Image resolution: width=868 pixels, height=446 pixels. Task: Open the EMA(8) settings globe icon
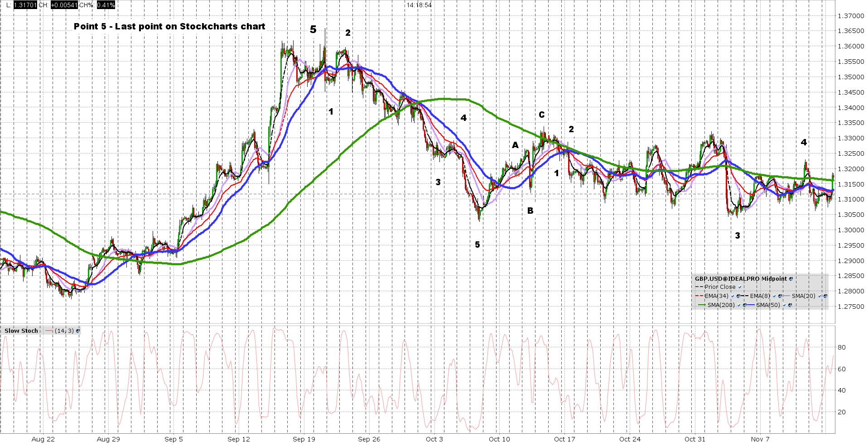click(780, 296)
